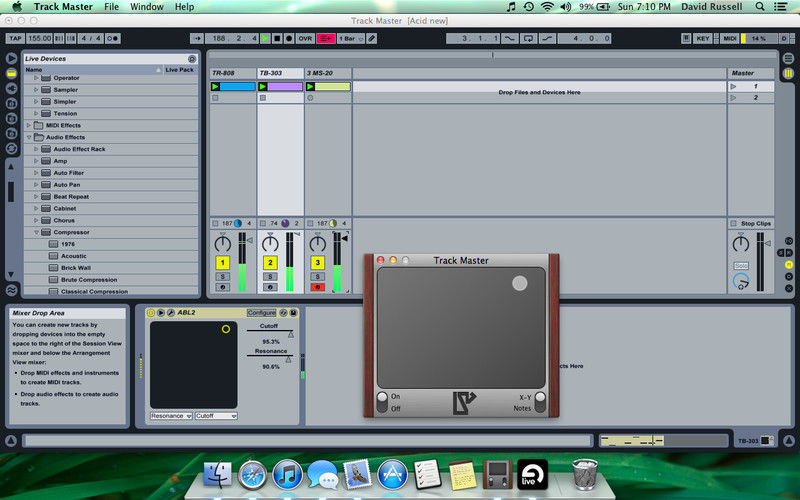The image size is (800, 500).
Task: Open the Plug-In Device Browser icon
Action: pyautogui.click(x=11, y=88)
